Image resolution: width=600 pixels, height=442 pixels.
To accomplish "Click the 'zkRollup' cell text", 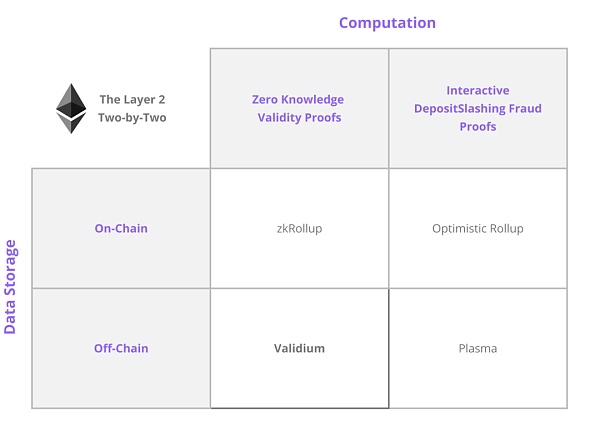I will pos(299,228).
